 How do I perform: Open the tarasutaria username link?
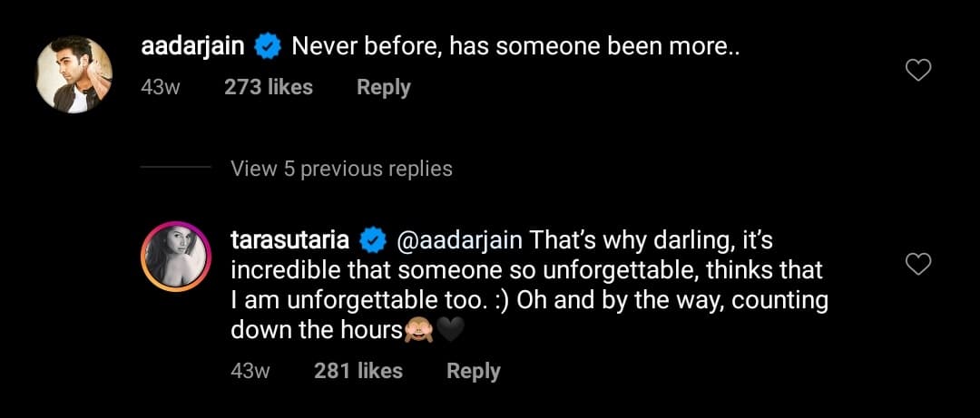click(291, 241)
